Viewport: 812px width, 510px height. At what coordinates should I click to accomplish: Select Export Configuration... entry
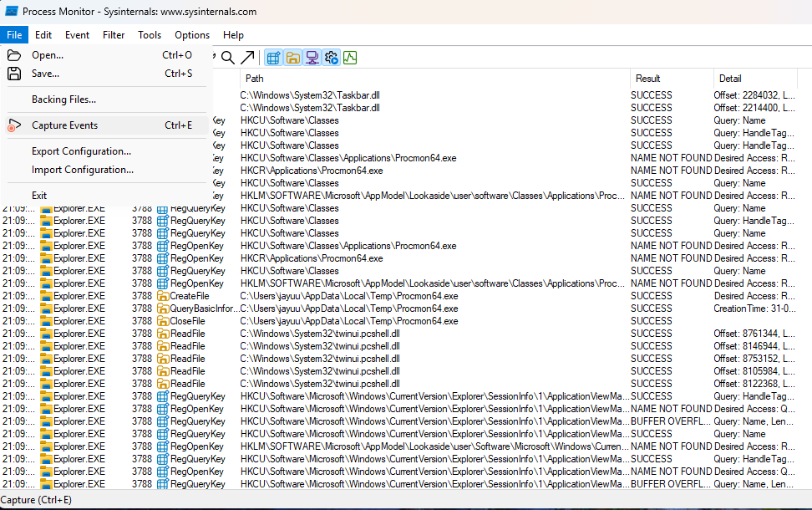click(x=106, y=151)
